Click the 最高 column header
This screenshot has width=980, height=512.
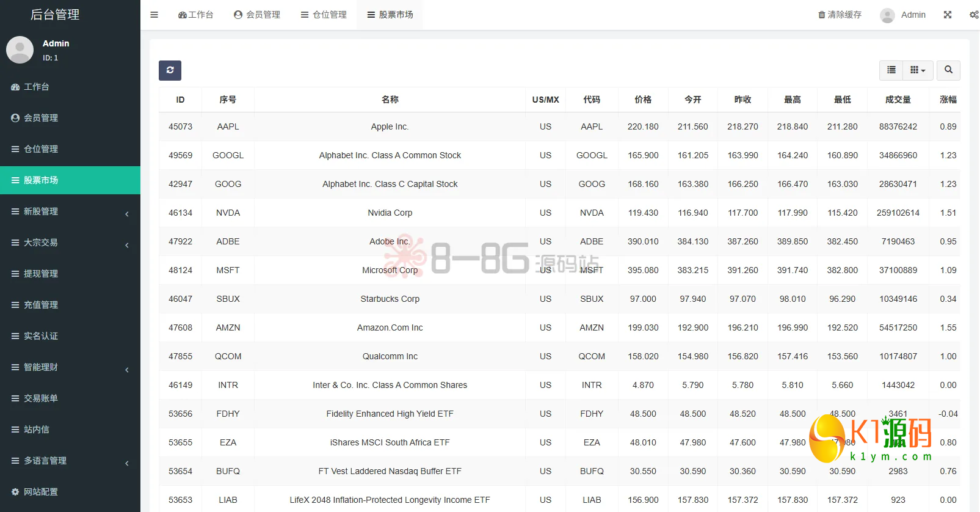pos(793,100)
